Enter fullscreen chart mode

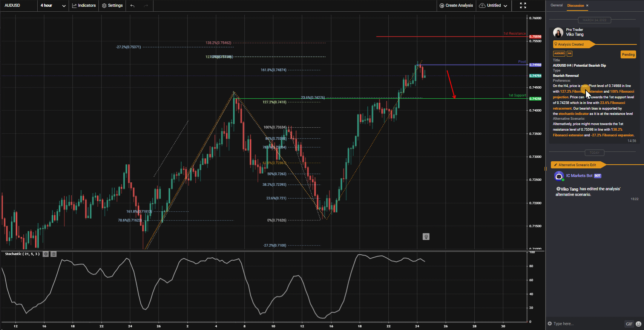(523, 6)
